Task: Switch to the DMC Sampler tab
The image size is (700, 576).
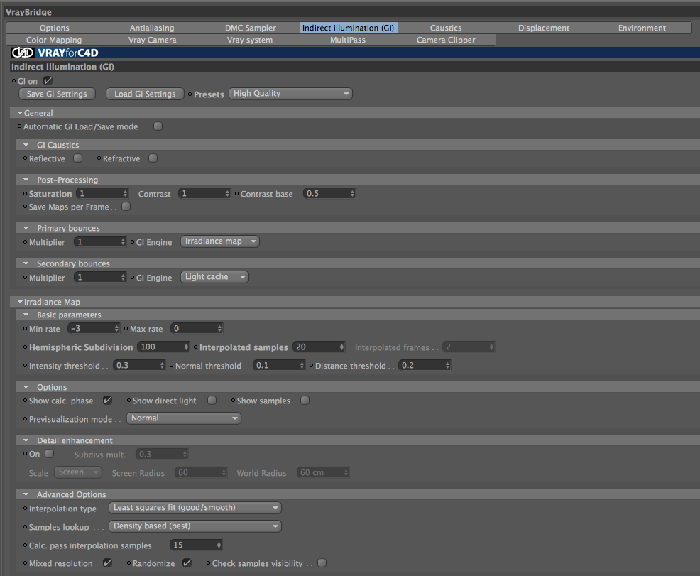Action: (x=250, y=28)
